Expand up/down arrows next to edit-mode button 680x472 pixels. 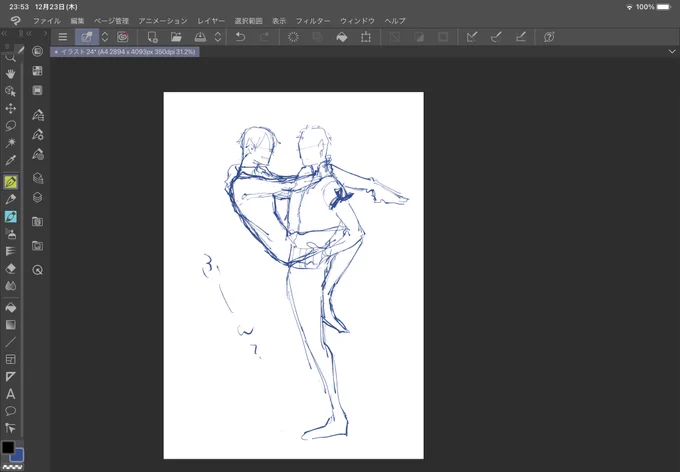(x=105, y=37)
